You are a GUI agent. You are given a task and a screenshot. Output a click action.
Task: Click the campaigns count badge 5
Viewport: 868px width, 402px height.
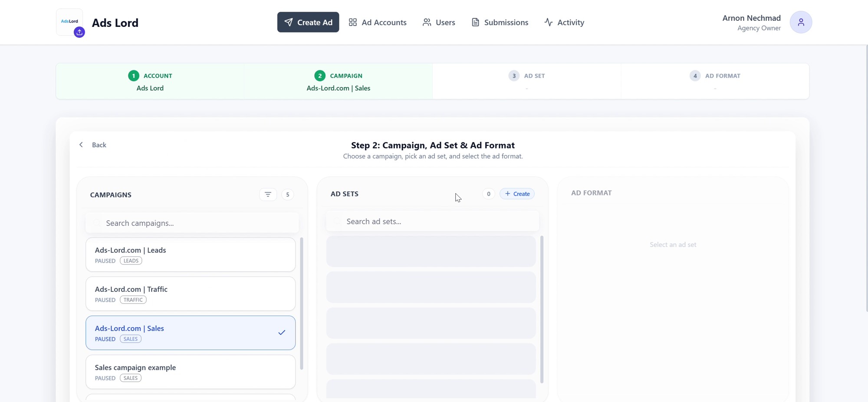pyautogui.click(x=287, y=194)
